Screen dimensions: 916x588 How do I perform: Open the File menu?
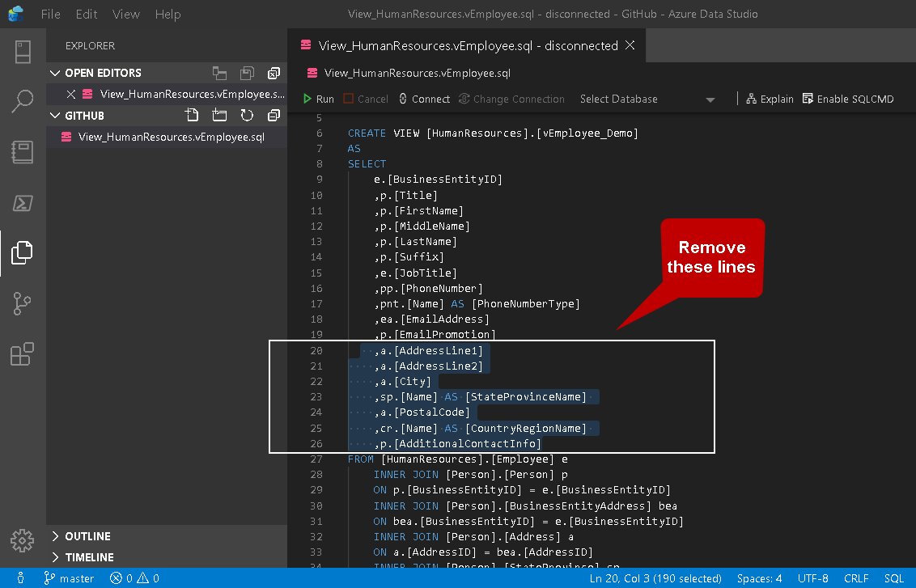[x=50, y=15]
